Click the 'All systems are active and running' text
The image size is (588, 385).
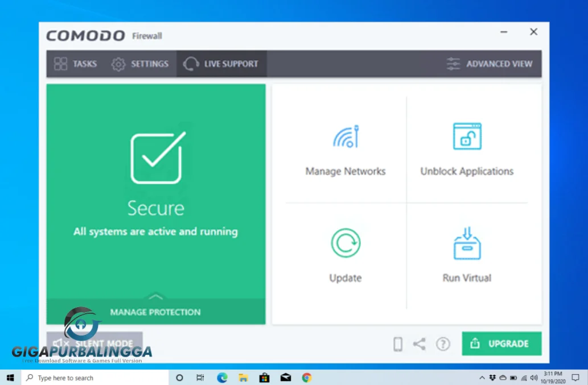[x=155, y=232]
